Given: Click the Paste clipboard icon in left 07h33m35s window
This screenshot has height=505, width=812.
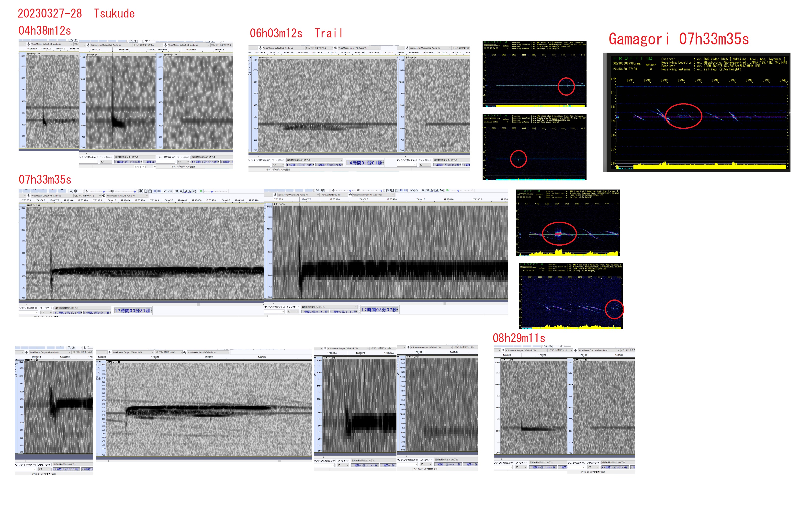Looking at the screenshot, I should 150,191.
